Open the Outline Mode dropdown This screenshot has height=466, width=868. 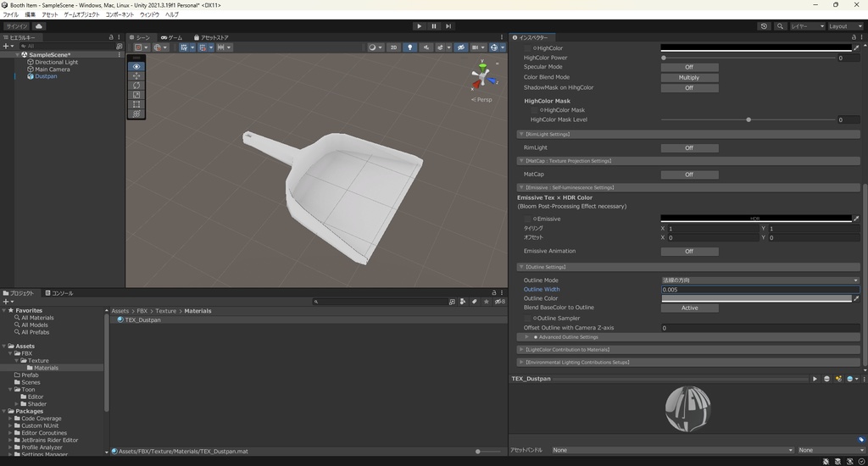[760, 280]
